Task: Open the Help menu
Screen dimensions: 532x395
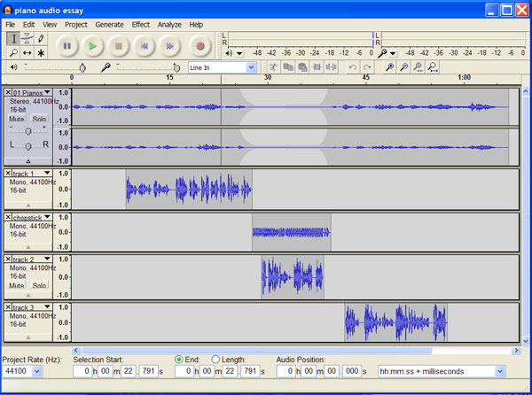Action: pyautogui.click(x=196, y=25)
